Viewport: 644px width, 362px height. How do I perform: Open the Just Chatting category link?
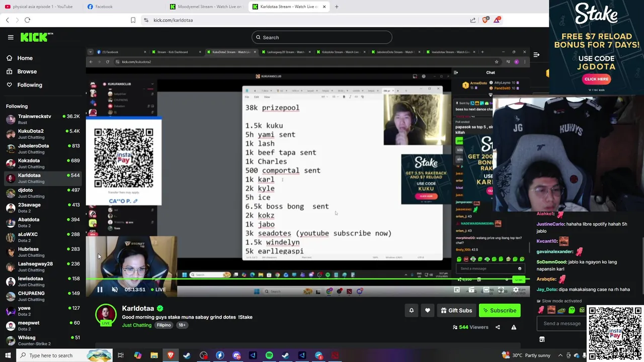click(136, 325)
